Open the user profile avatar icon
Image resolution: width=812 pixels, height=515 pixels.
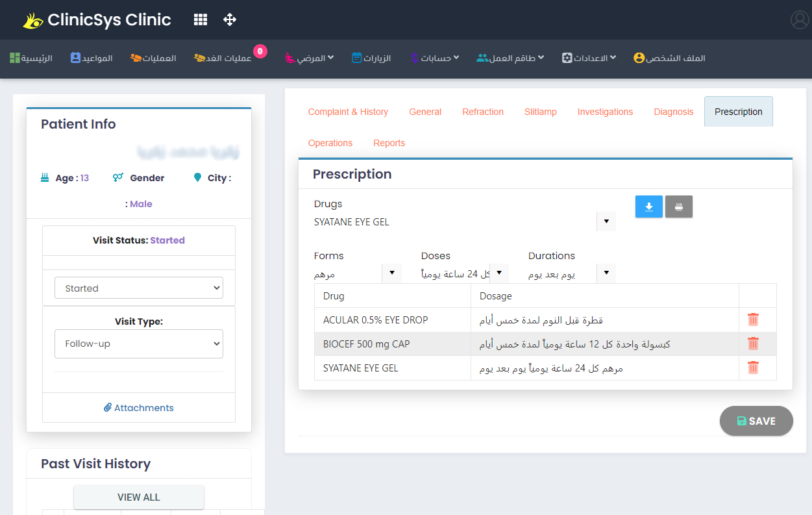(x=799, y=20)
